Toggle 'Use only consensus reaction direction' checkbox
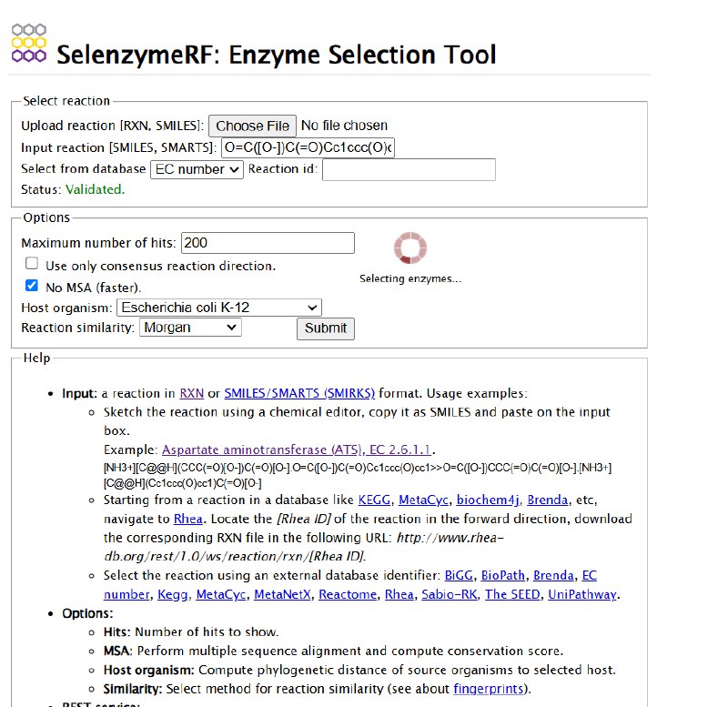The height and width of the screenshot is (707, 728). coord(32,264)
